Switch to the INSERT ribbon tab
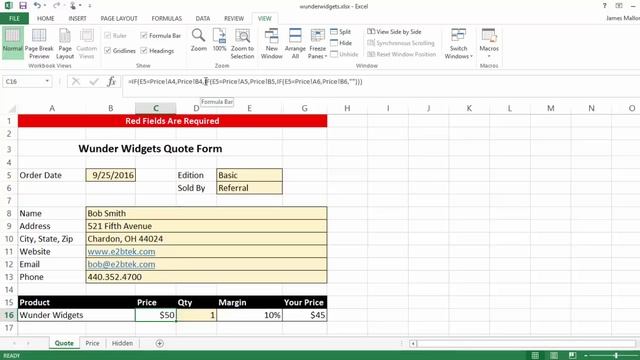This screenshot has width=640, height=360. (x=78, y=18)
